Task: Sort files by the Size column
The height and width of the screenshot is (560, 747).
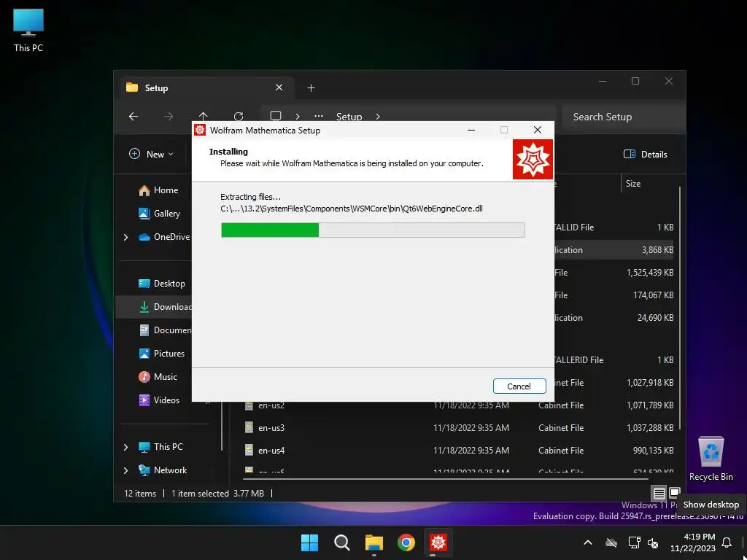Action: point(633,183)
